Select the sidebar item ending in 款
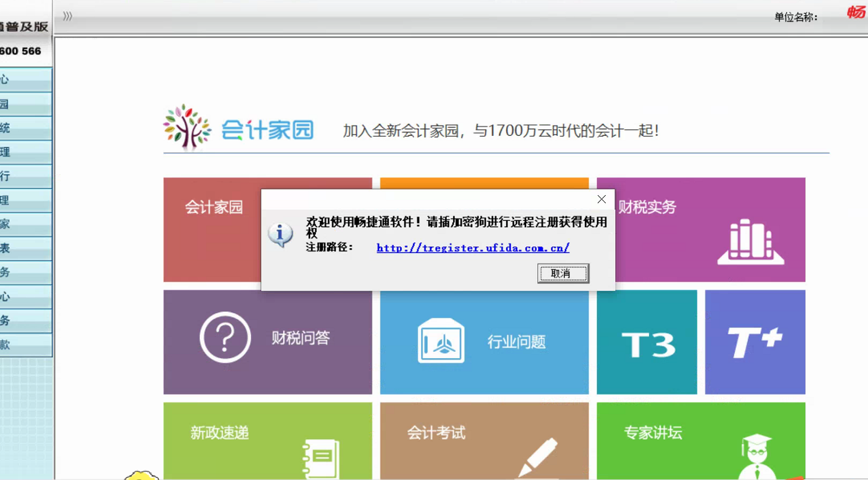This screenshot has width=868, height=480. click(x=26, y=344)
